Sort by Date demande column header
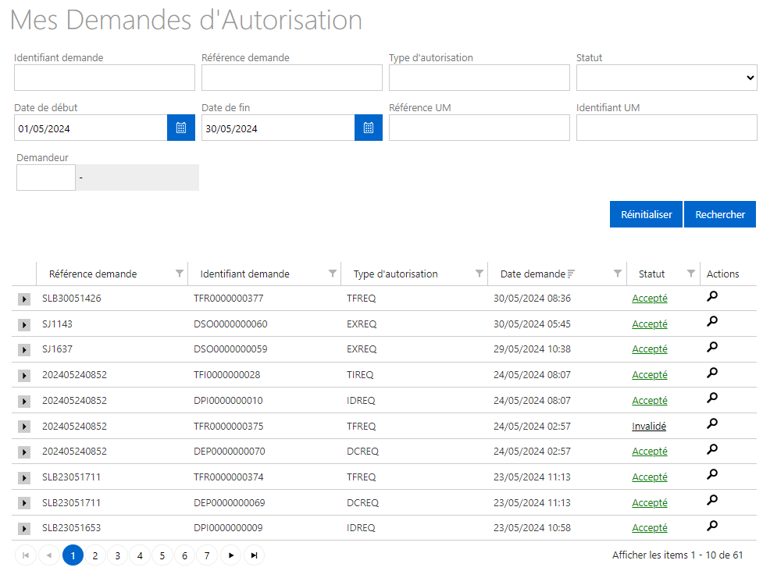This screenshot has height=572, width=768. pyautogui.click(x=533, y=274)
